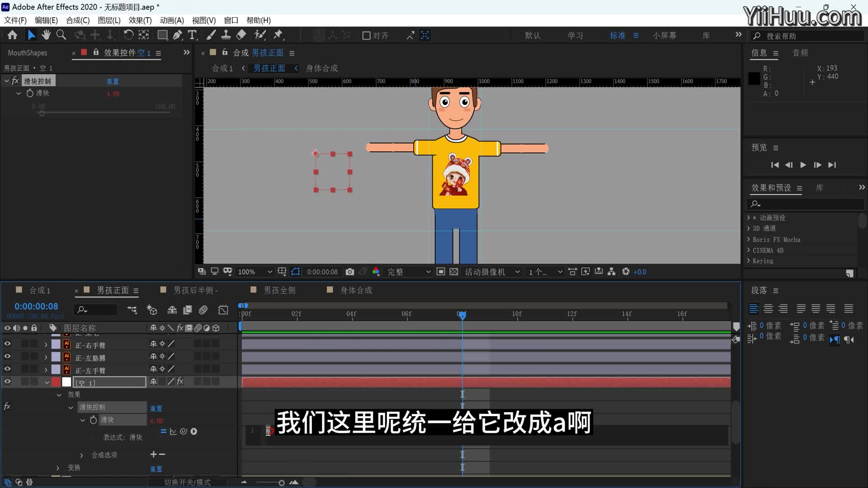Collapse the 效果 group in timeline
Screen dimensions: 868x488
(59, 395)
